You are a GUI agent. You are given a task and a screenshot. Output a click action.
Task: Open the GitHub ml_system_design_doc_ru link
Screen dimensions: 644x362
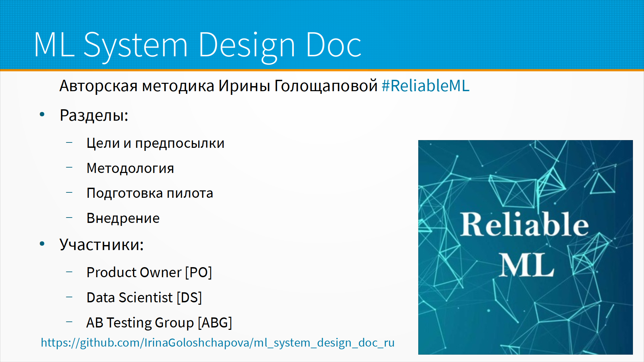[217, 343]
